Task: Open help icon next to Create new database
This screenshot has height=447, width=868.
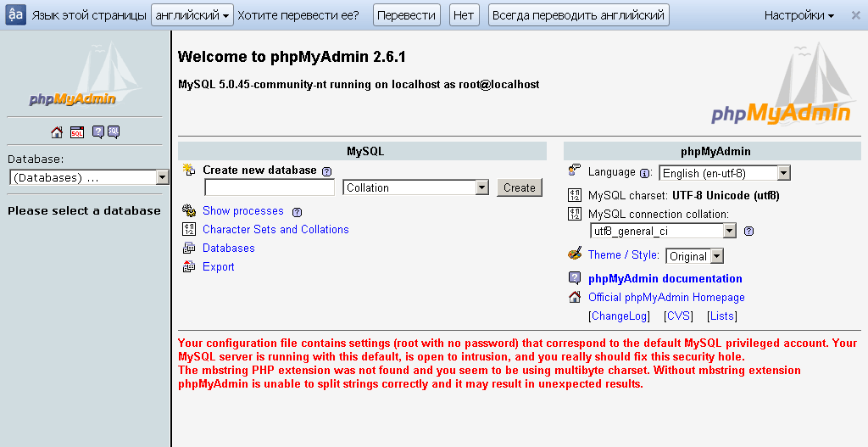Action: 326,171
